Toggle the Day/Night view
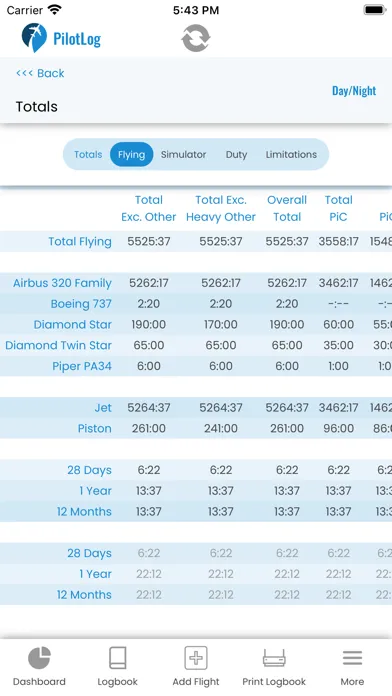Screen dimensions: 392x696 tap(354, 91)
